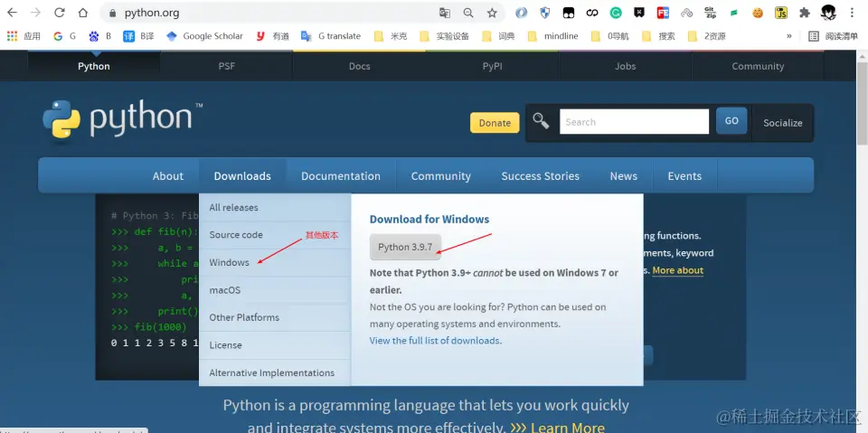Open Google Scholar bookmark
Viewport: 868px width, 433px height.
click(204, 36)
